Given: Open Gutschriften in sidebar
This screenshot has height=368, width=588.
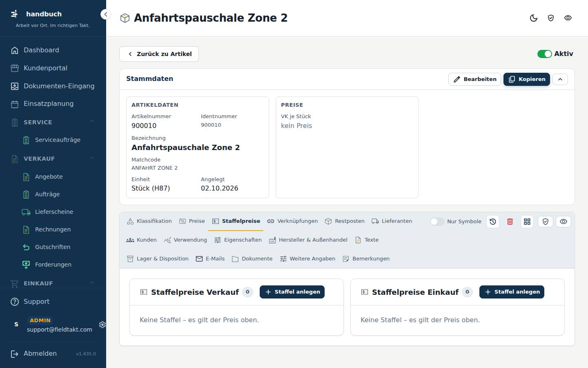Looking at the screenshot, I should click(x=53, y=247).
